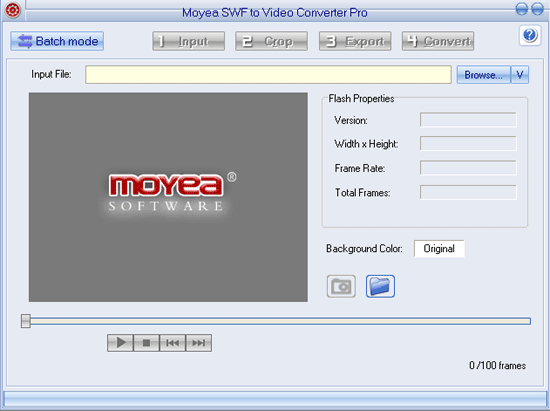Focus the Input File text field
Screen dimensions: 550x411
point(268,74)
